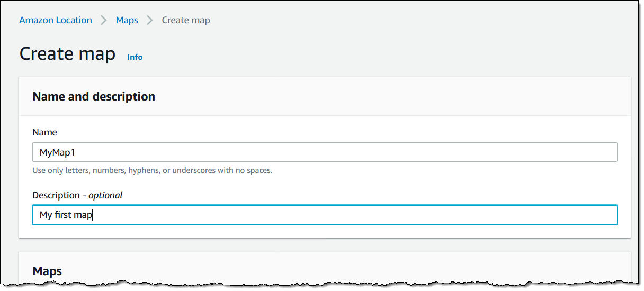644x291 pixels.
Task: Click the Name and description section header
Action: pos(94,96)
